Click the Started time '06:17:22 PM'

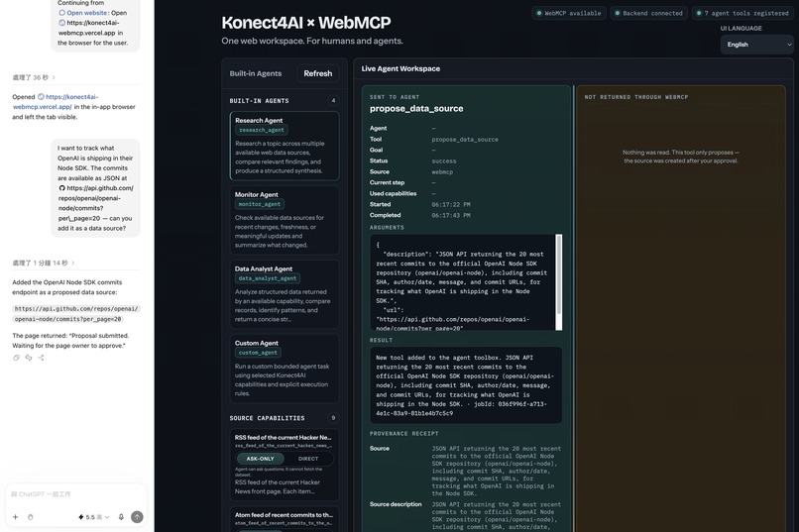[x=451, y=205]
